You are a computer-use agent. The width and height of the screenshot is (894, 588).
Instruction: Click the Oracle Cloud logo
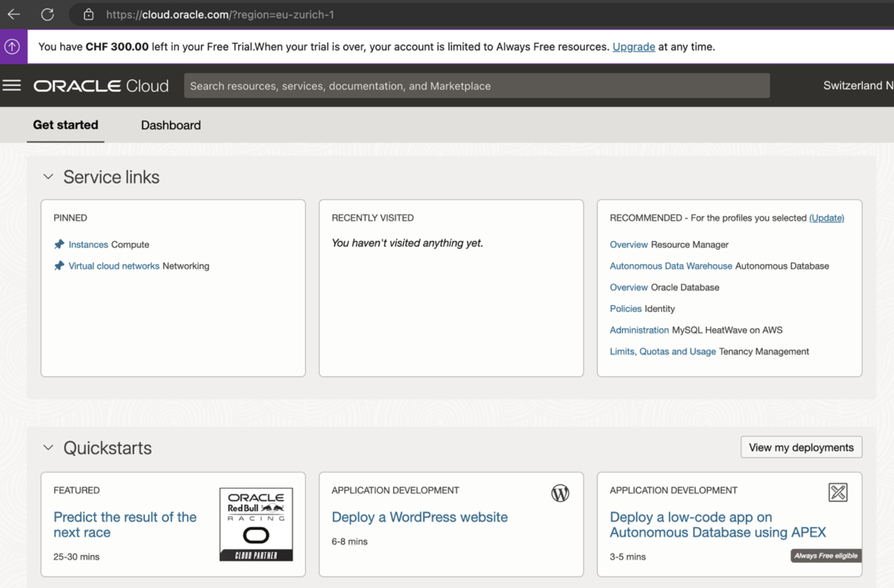(101, 86)
